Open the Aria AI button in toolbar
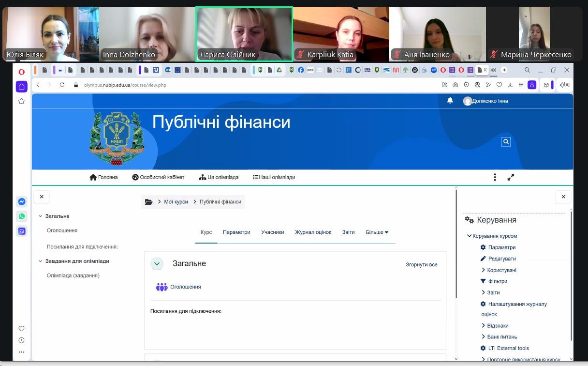 click(564, 85)
